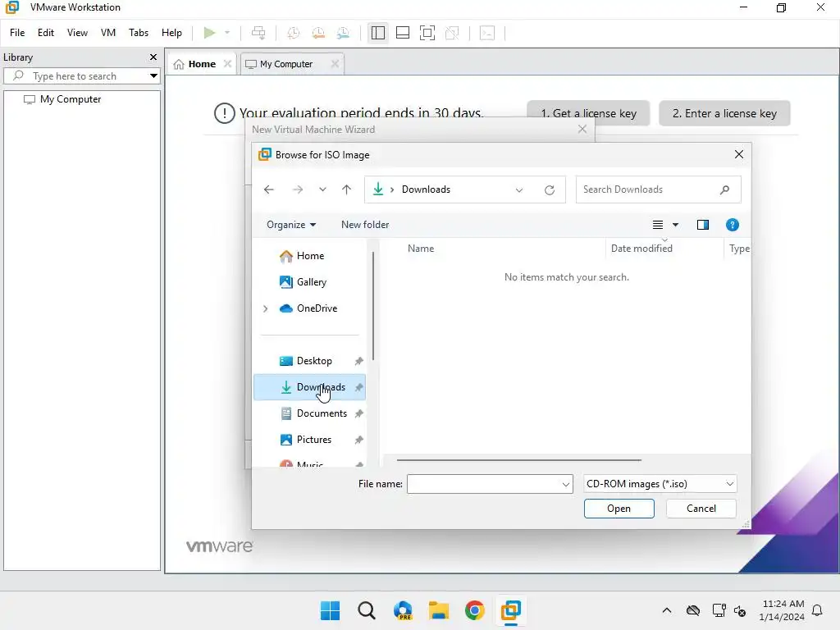Viewport: 840px width, 630px height.
Task: Go back in the file browser
Action: click(269, 189)
